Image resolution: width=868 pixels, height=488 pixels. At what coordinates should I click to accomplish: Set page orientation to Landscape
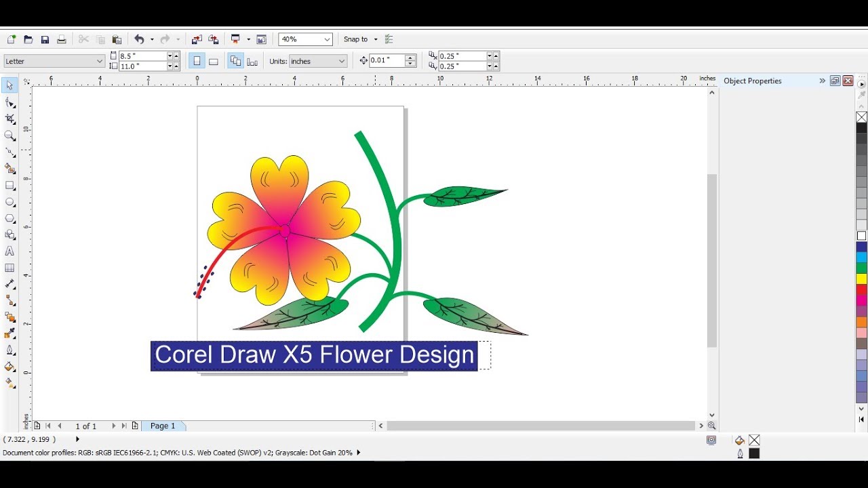point(214,61)
